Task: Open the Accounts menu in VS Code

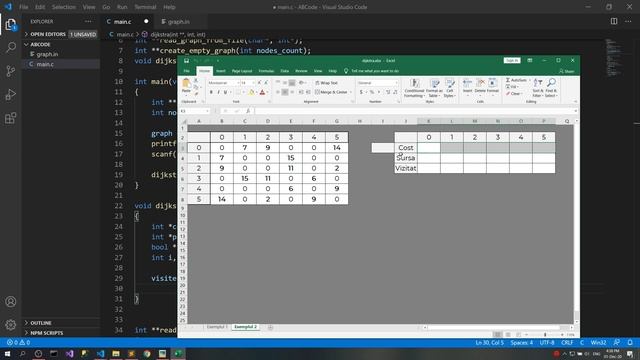Action: point(11,302)
